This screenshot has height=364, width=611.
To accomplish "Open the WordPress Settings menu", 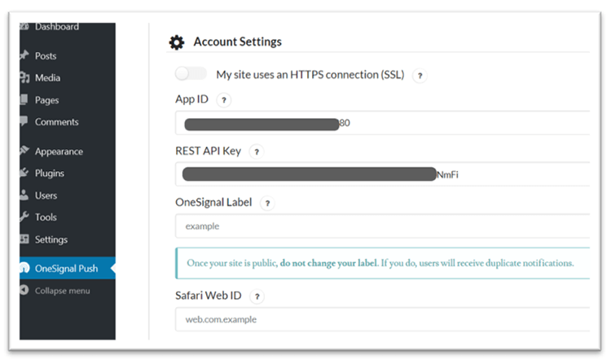I will pos(51,239).
